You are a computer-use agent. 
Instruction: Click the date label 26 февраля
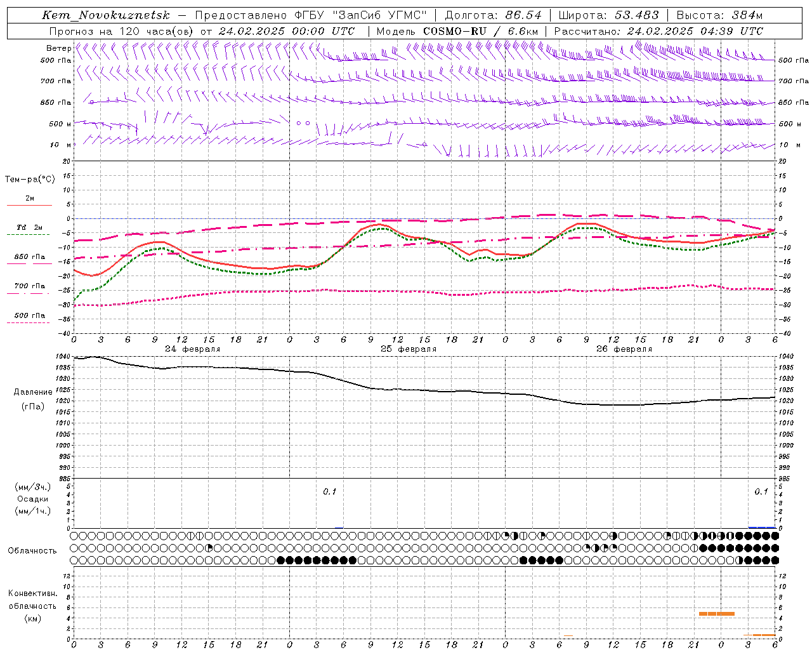point(624,349)
